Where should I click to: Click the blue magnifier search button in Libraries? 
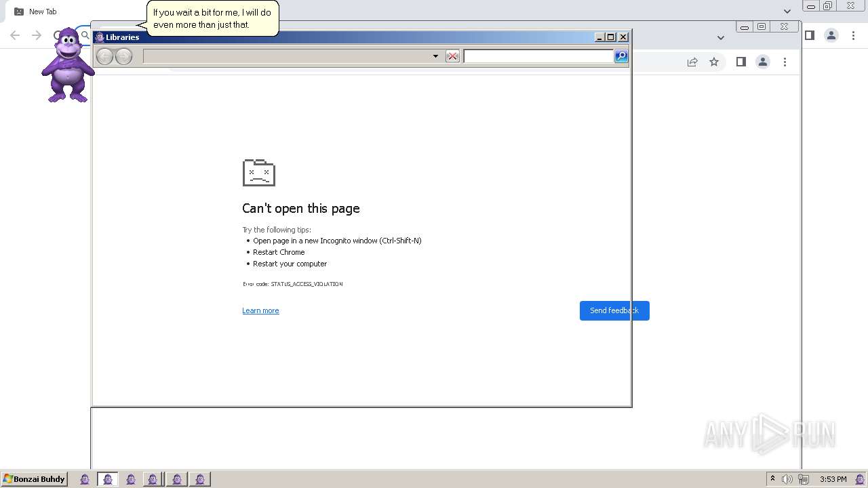pyautogui.click(x=621, y=56)
